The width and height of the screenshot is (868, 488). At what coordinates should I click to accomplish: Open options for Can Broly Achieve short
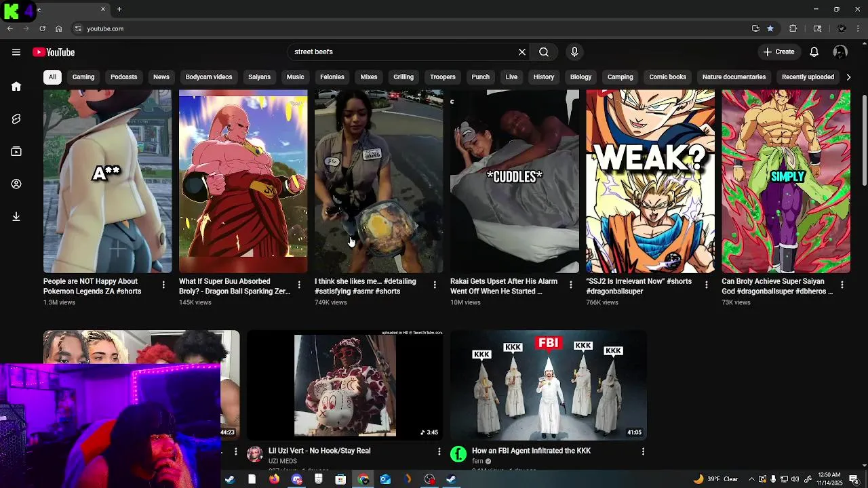(x=842, y=285)
